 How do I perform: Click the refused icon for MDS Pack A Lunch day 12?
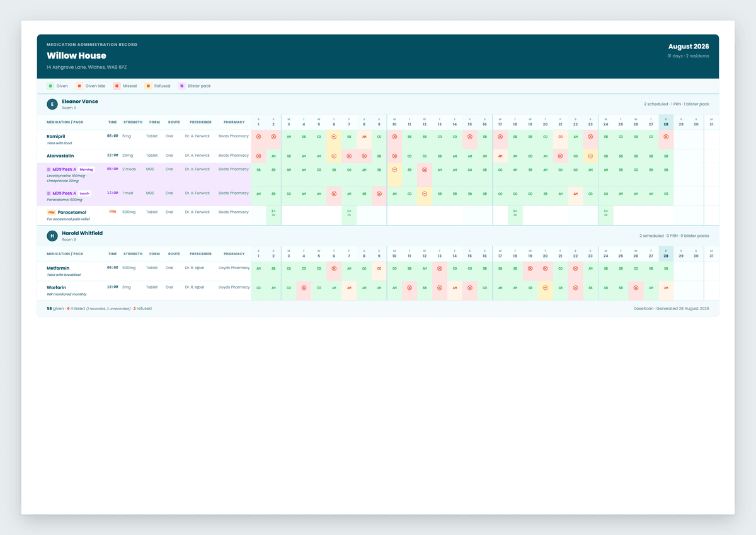tap(425, 193)
